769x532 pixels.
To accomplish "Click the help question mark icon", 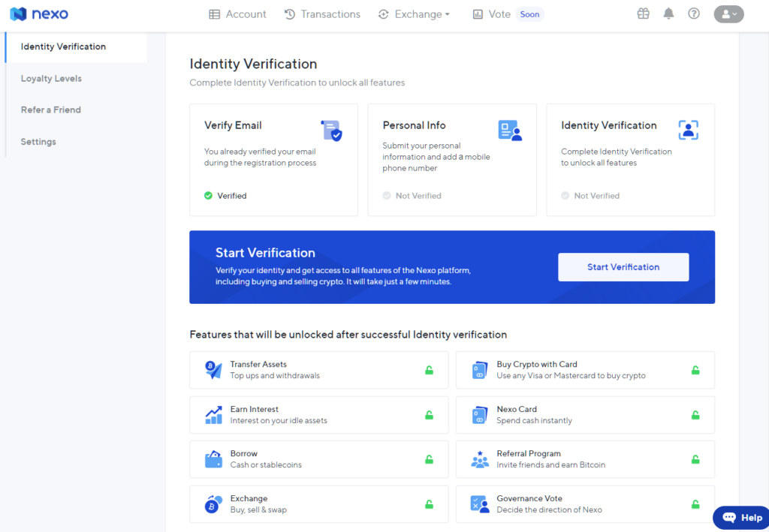I will 693,14.
